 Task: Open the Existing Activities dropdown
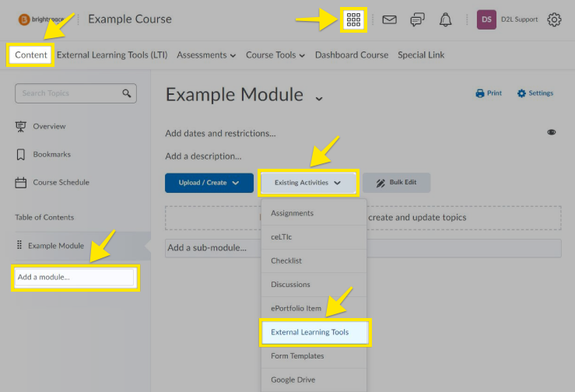308,183
